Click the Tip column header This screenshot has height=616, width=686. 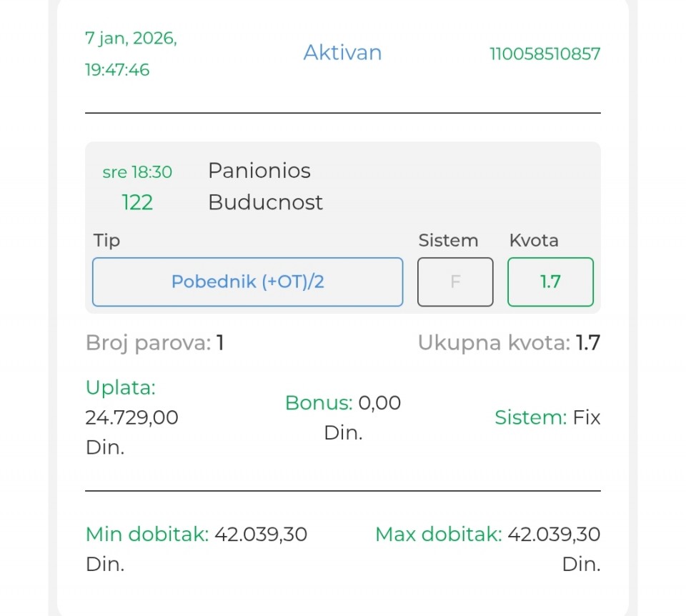pos(106,241)
